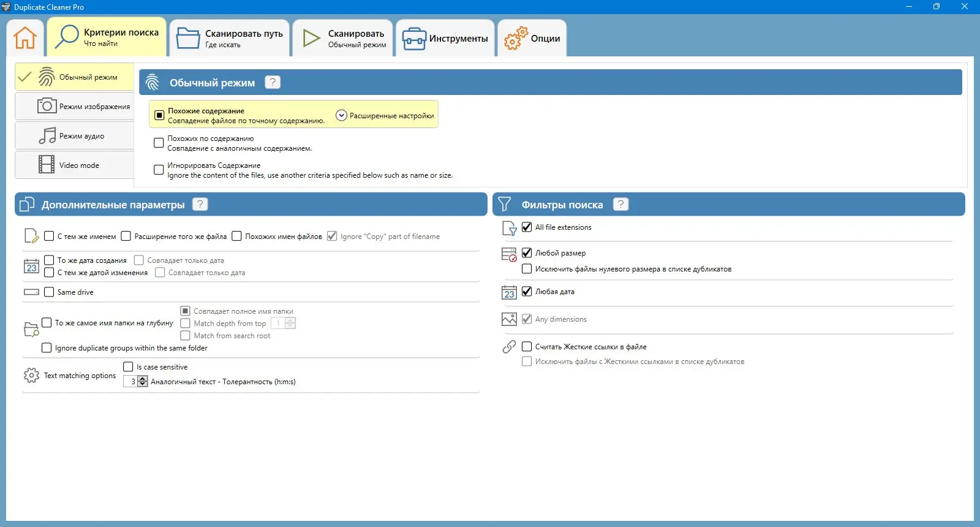Click the funnel icon in Фильтры поиска header

pos(504,204)
